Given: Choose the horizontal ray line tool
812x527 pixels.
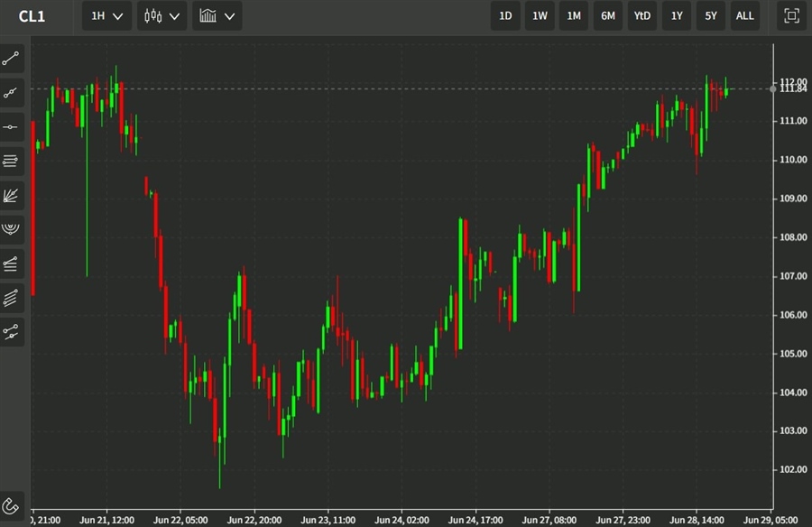Looking at the screenshot, I should (12, 127).
